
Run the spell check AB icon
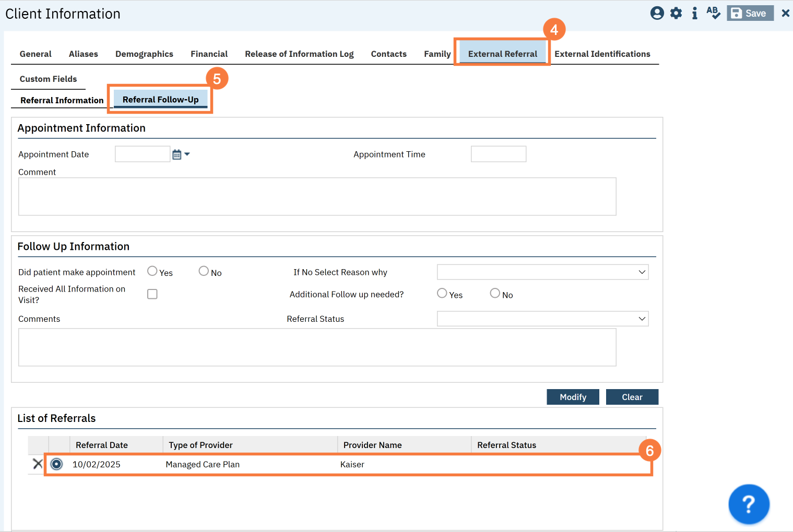[x=713, y=13]
